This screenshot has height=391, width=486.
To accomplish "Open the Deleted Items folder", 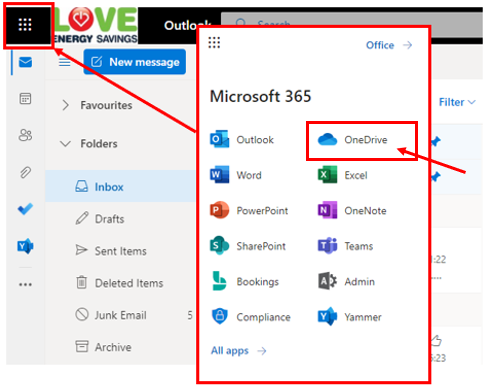I will click(120, 283).
